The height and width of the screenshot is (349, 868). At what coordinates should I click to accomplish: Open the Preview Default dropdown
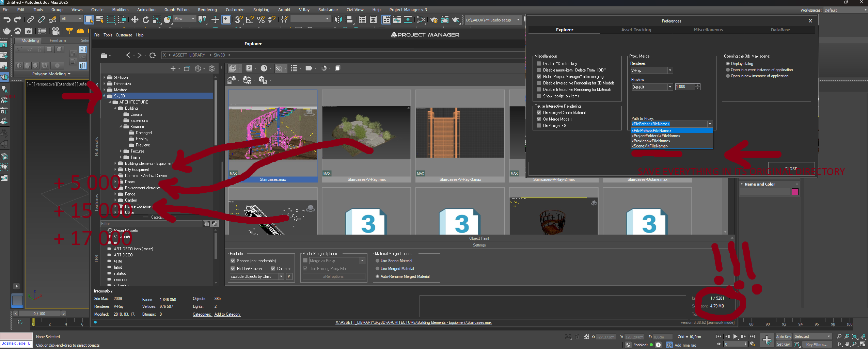(x=651, y=87)
